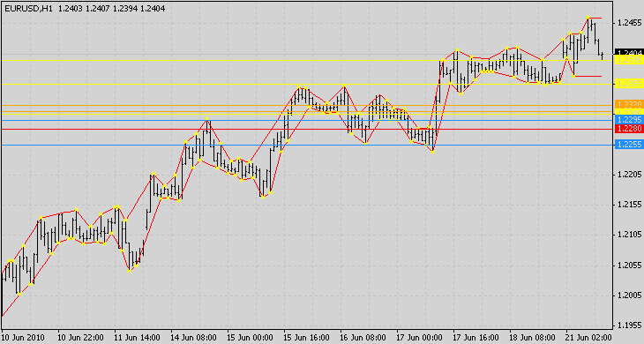This screenshot has height=344, width=644.
Task: Click the 14 Jun 08:00 time label
Action: coord(193,338)
